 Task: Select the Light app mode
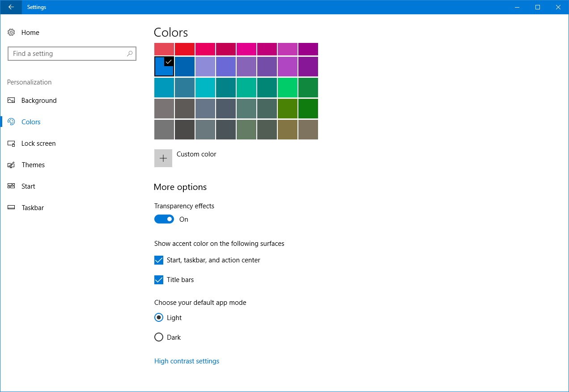point(159,318)
